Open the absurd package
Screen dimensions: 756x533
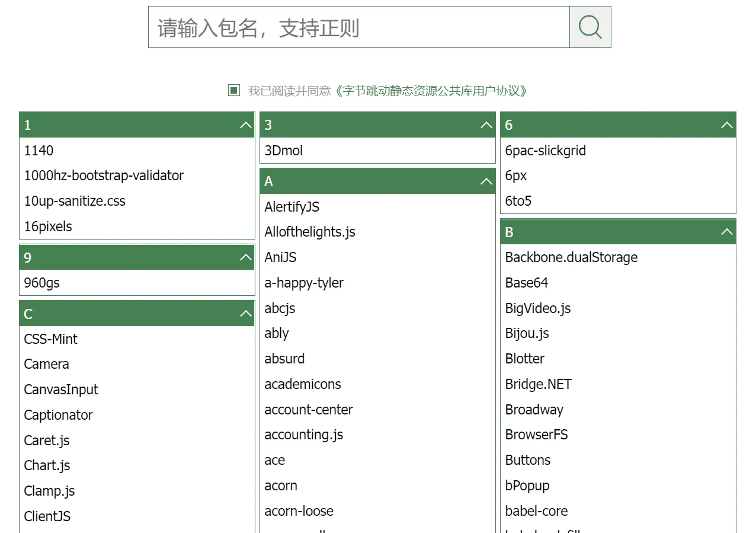coord(284,359)
